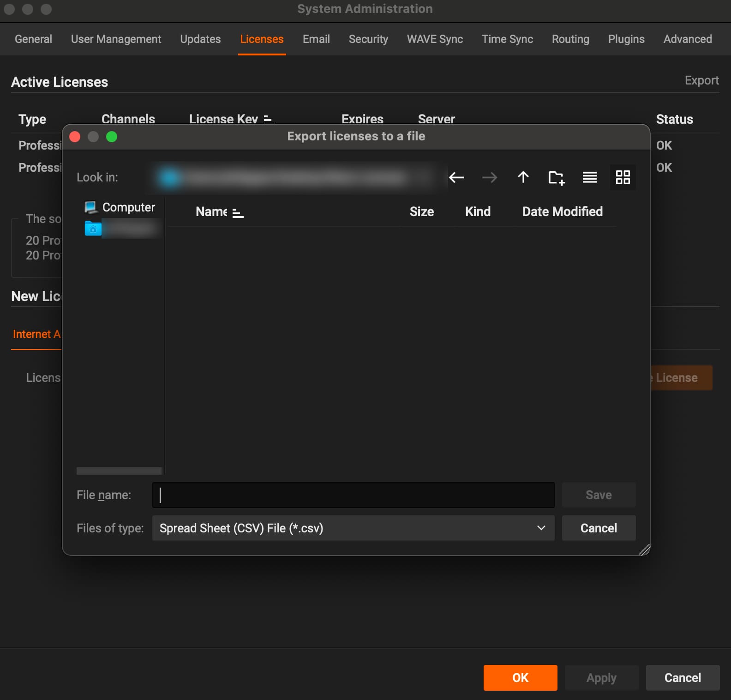This screenshot has height=700, width=731.
Task: Open the Security tab
Action: [x=368, y=39]
